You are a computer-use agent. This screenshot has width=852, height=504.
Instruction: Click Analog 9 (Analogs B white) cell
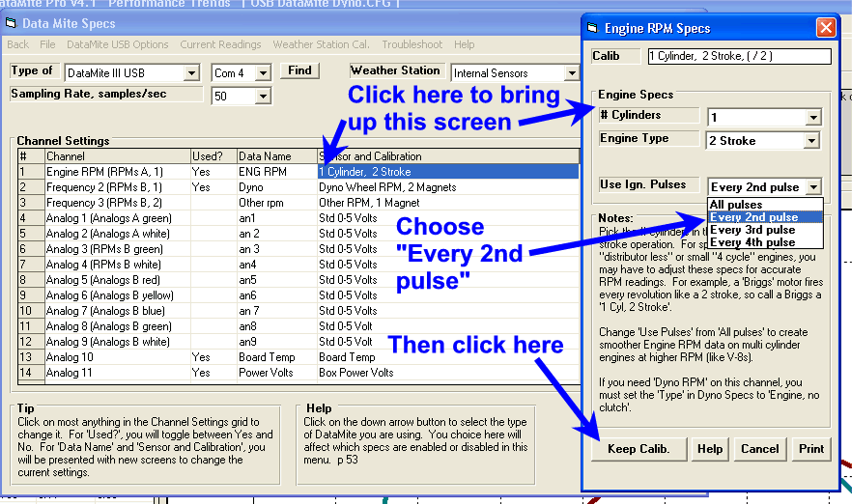tap(118, 342)
